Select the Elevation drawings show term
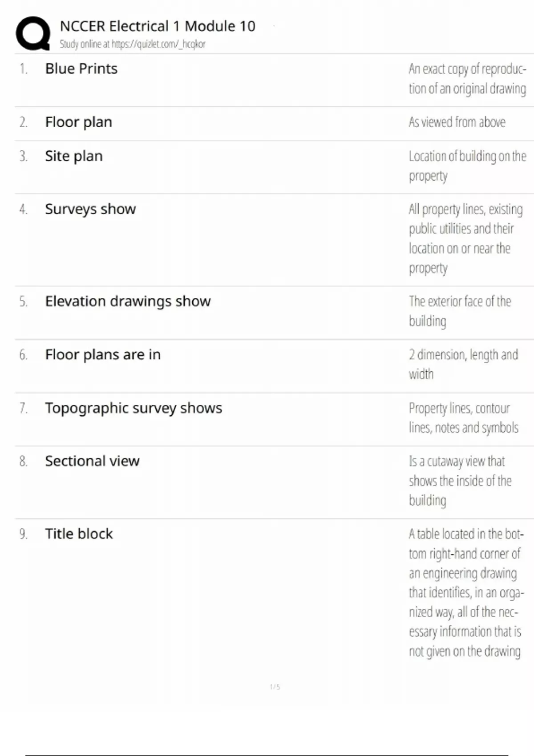Image resolution: width=534 pixels, height=756 pixels. (x=128, y=302)
